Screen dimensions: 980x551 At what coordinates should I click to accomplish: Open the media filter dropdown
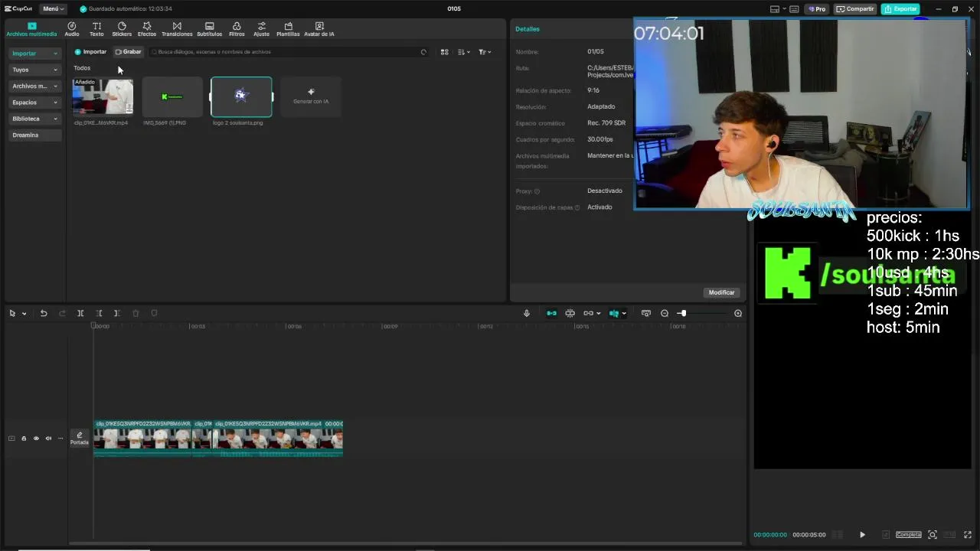pyautogui.click(x=485, y=52)
